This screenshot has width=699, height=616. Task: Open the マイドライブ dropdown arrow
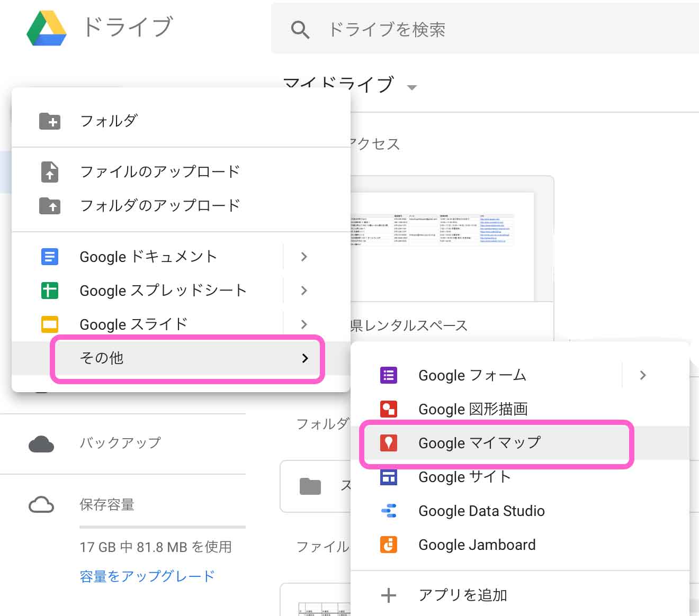pyautogui.click(x=411, y=87)
